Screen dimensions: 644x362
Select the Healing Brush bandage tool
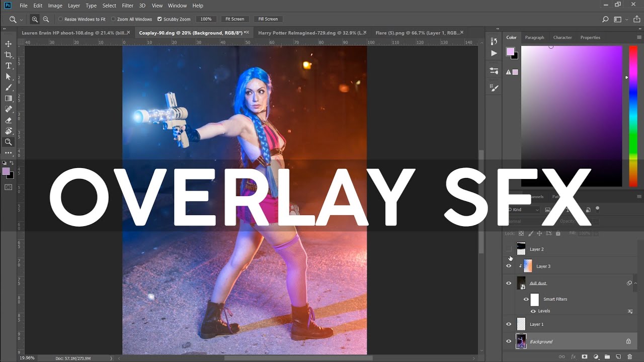[8, 109]
